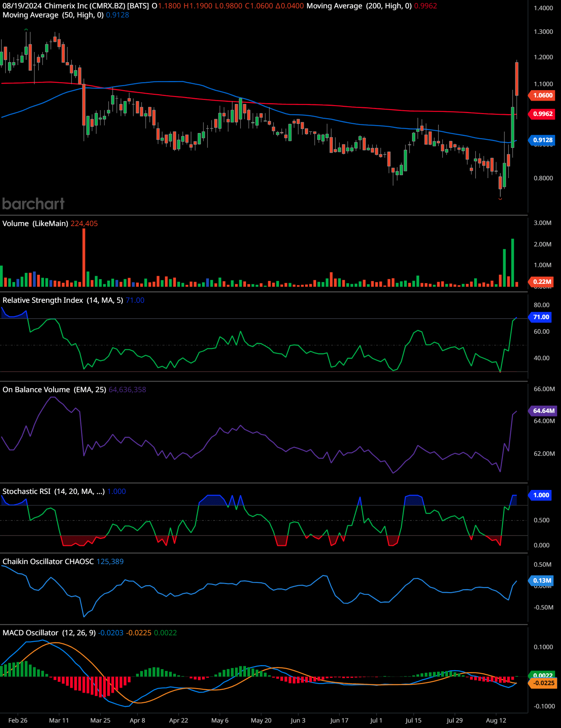Screen dimensions: 561x728
Task: Click the 224,405 volume reading
Action: pos(84,224)
